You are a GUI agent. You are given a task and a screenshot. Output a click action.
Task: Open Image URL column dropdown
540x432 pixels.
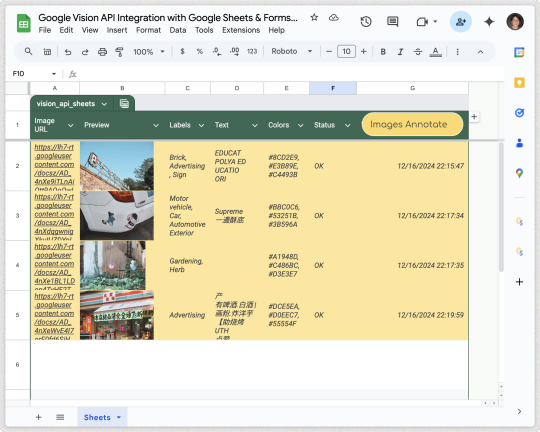(71, 125)
